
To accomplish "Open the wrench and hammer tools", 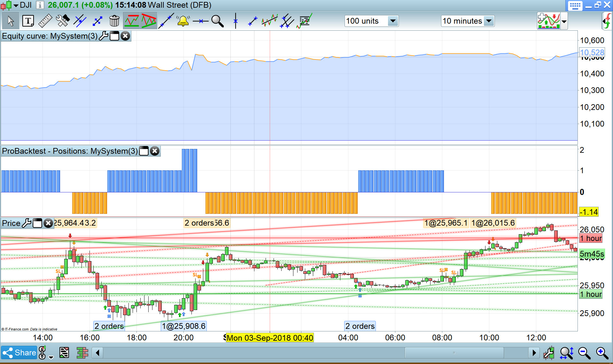I will [63, 21].
